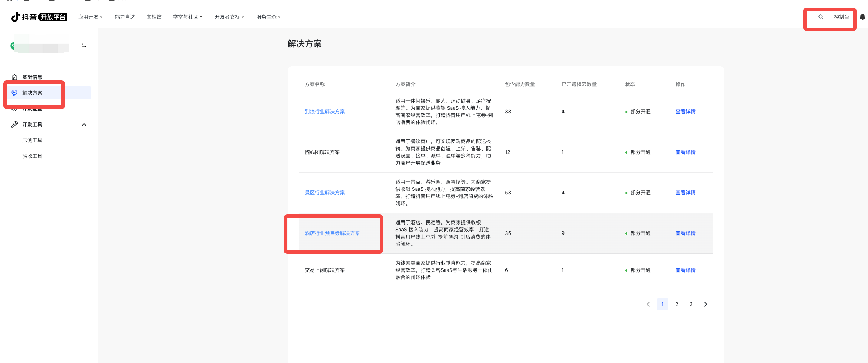The image size is (868, 363).
Task: Click the Douyin Open Platform logo
Action: 39,17
